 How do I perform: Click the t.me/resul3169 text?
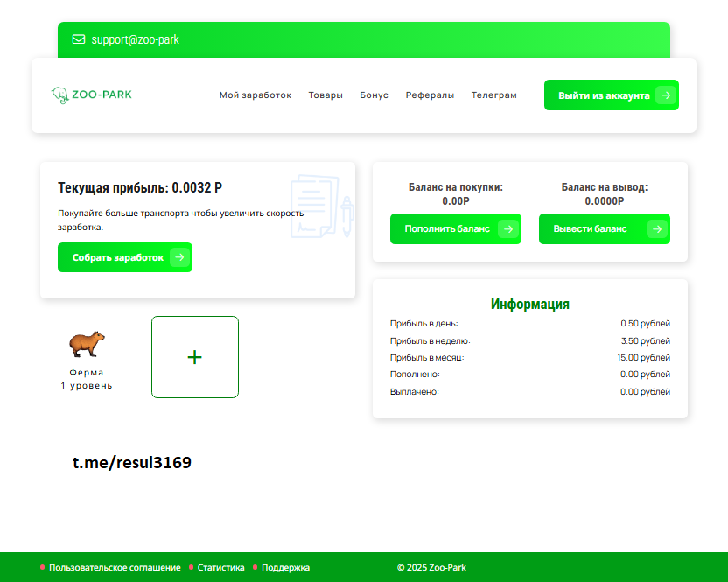(132, 463)
